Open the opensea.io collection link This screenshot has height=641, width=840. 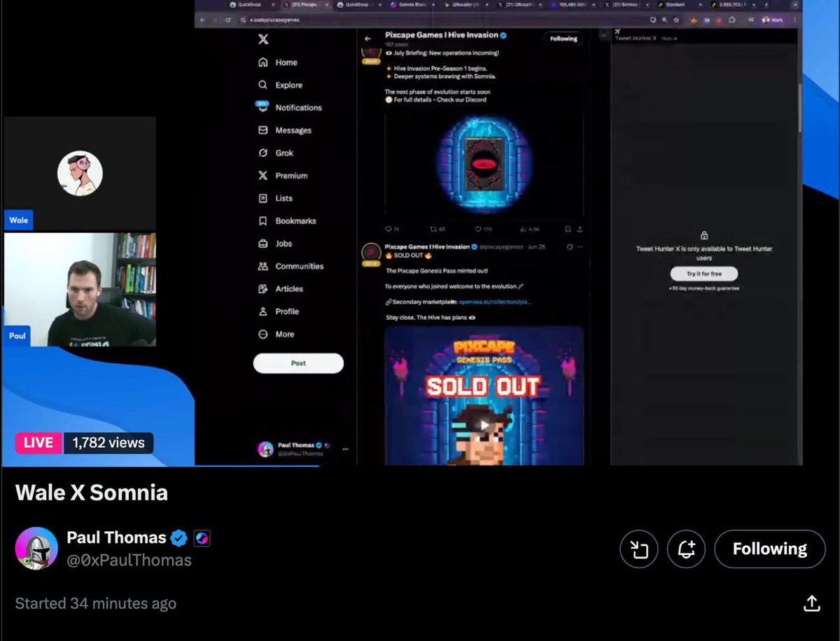(495, 302)
